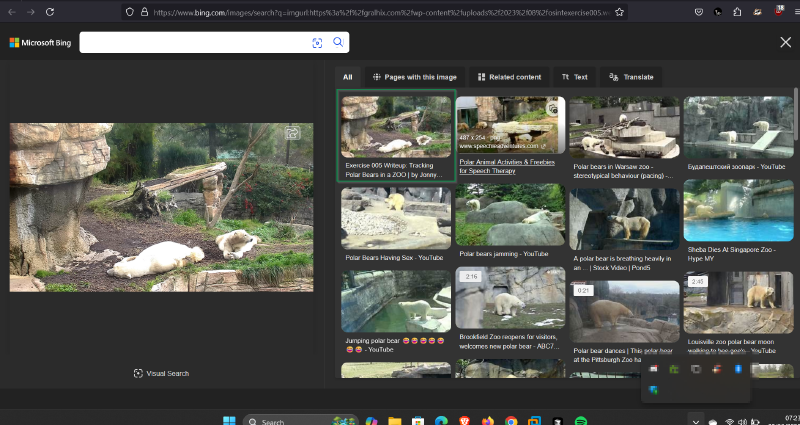Click the visual search icon on the main image
This screenshot has height=425, width=800.
pos(293,133)
